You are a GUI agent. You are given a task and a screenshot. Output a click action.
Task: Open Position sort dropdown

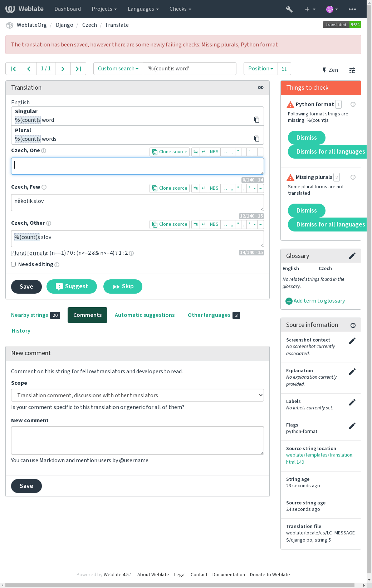click(261, 69)
